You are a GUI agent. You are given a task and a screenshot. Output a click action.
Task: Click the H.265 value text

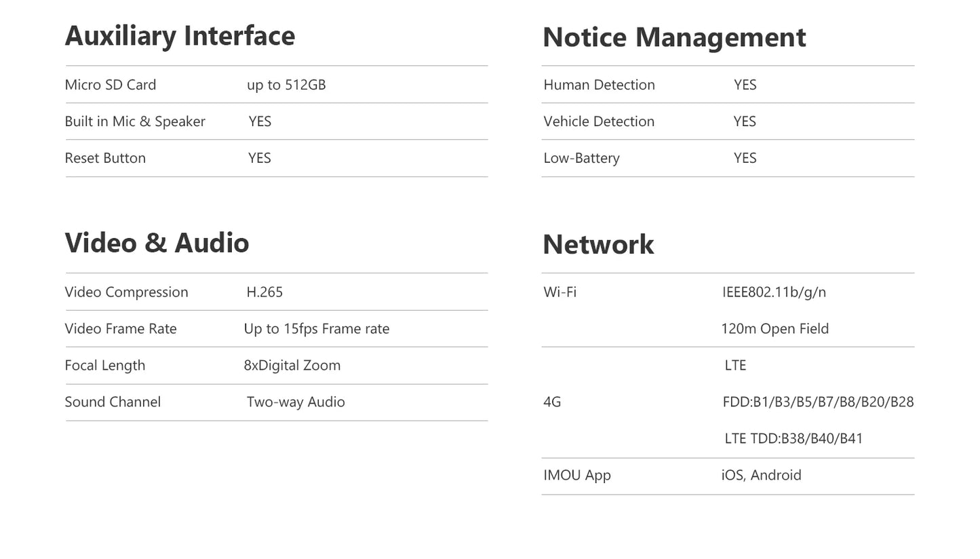pos(264,292)
